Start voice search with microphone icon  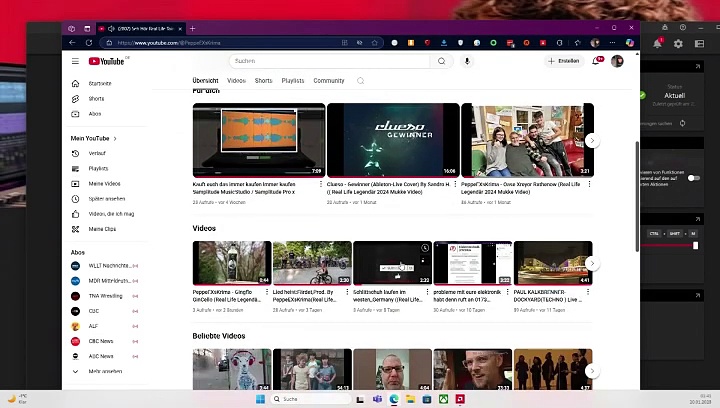467,61
